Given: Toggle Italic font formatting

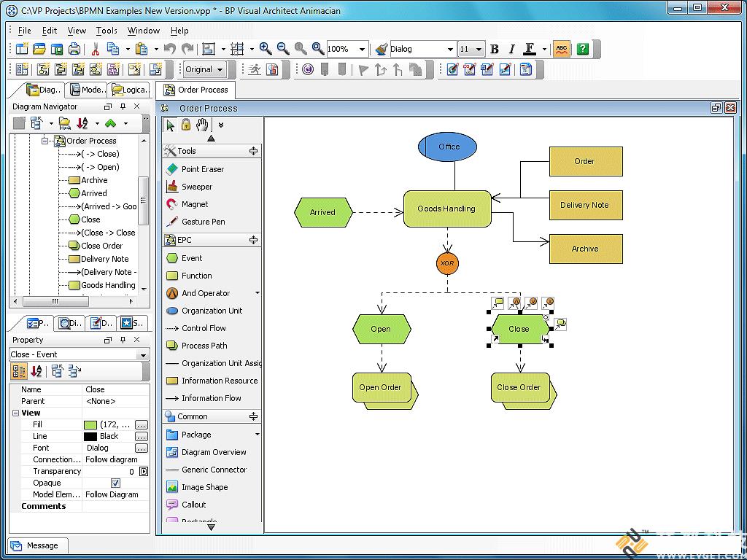Looking at the screenshot, I should (x=511, y=49).
